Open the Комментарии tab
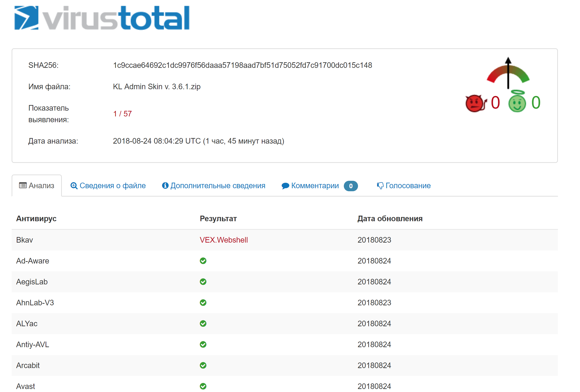The width and height of the screenshot is (580, 392). pyautogui.click(x=320, y=185)
